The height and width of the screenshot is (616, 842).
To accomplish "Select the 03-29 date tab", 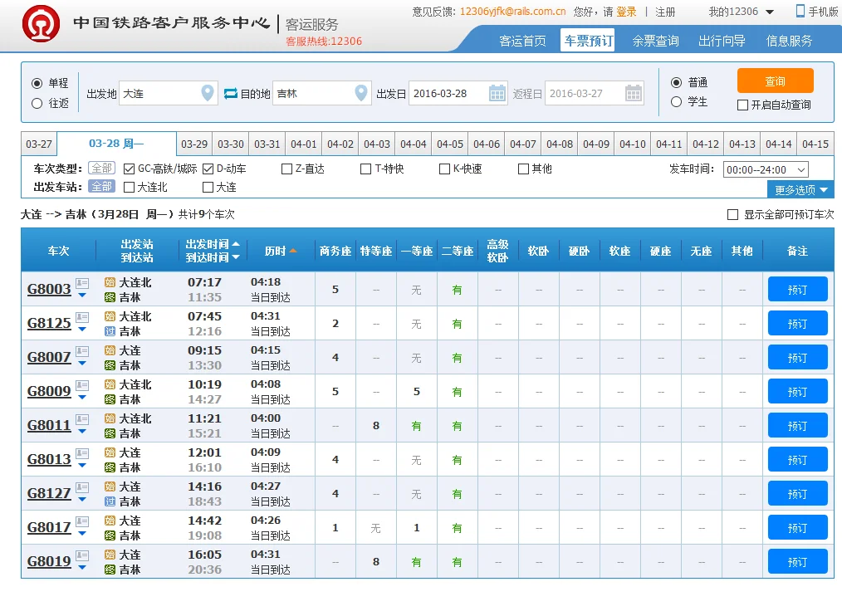I will pos(193,143).
